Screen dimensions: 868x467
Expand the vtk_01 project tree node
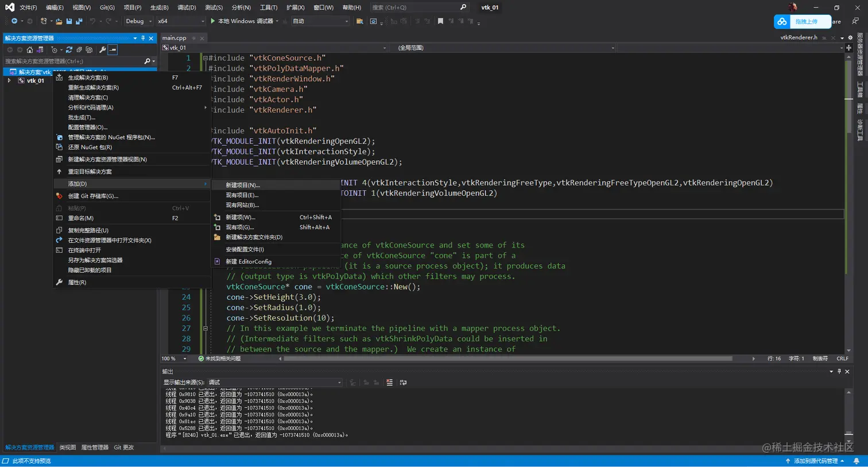point(9,81)
